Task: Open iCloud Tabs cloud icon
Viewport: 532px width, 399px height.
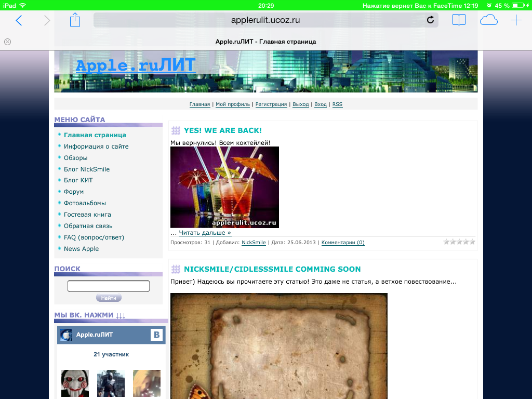Action: click(x=488, y=20)
